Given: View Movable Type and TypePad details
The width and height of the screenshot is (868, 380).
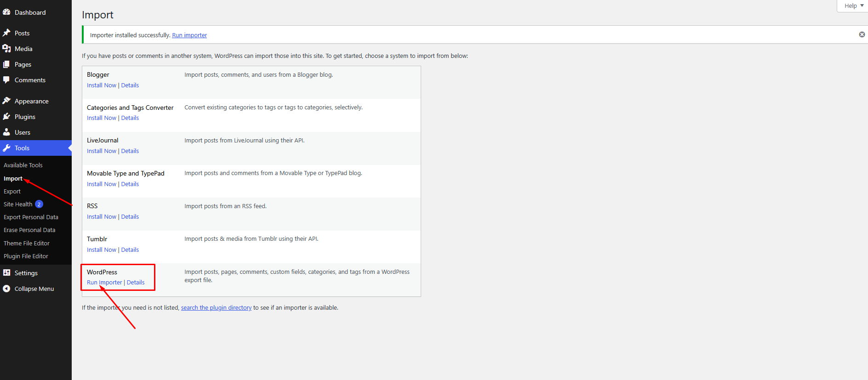Looking at the screenshot, I should (130, 184).
